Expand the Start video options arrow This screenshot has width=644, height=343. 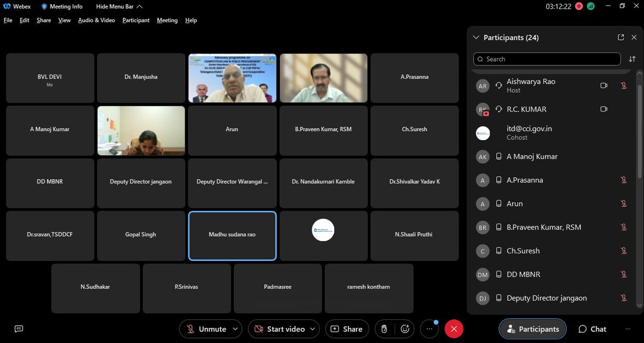coord(314,329)
